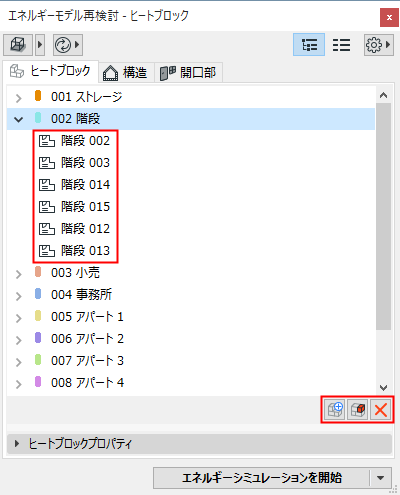Delete with the red X icon

click(381, 410)
